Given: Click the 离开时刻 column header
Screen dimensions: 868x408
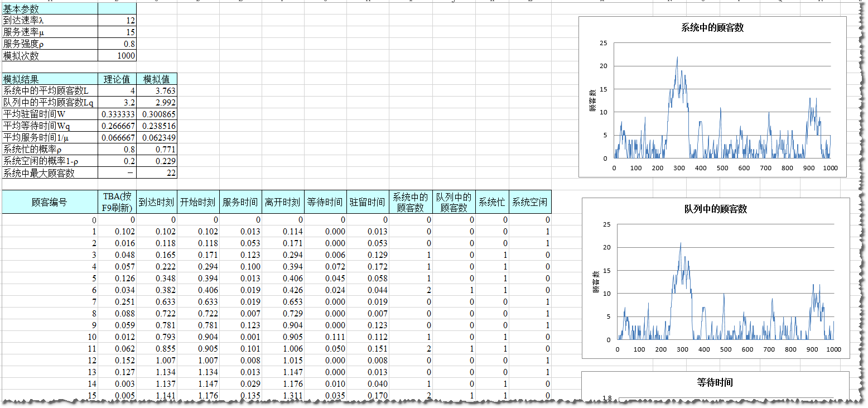Looking at the screenshot, I should tap(283, 202).
